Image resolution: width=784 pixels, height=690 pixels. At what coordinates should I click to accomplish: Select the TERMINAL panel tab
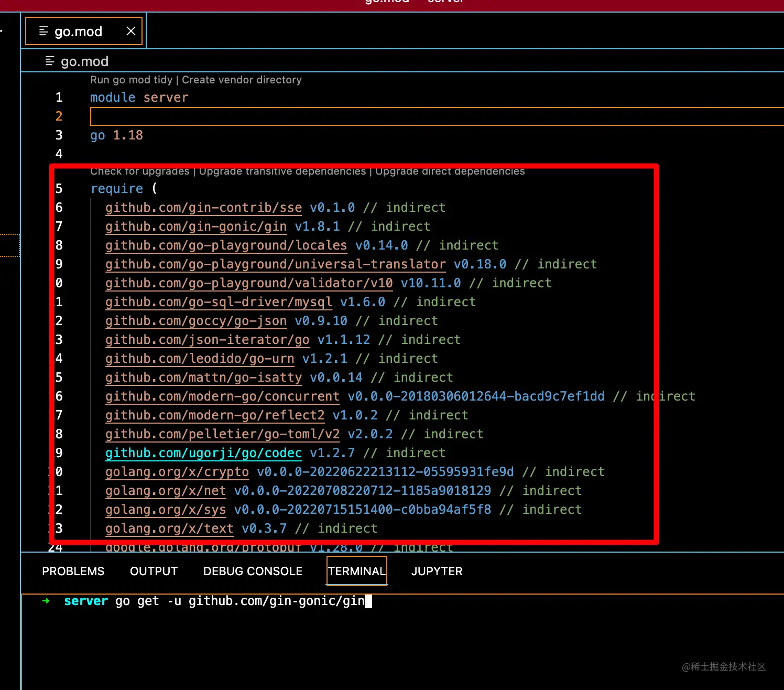(x=357, y=571)
